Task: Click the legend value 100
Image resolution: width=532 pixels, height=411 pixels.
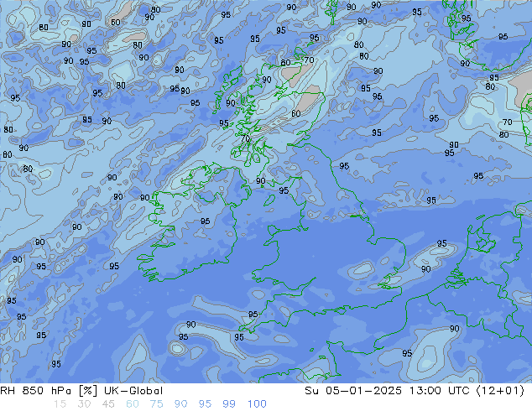Action: click(257, 404)
